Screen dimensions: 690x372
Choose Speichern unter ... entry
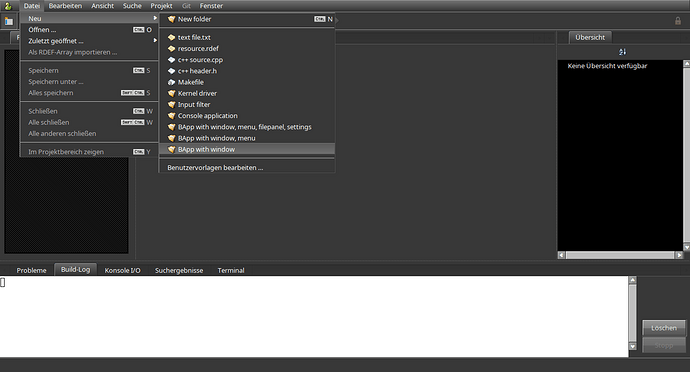[x=89, y=82]
